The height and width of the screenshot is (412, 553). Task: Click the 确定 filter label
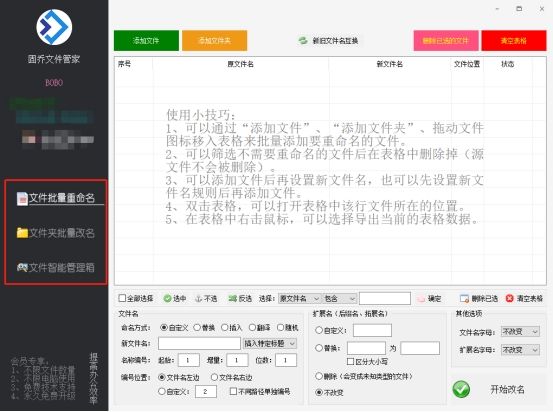[x=434, y=299]
